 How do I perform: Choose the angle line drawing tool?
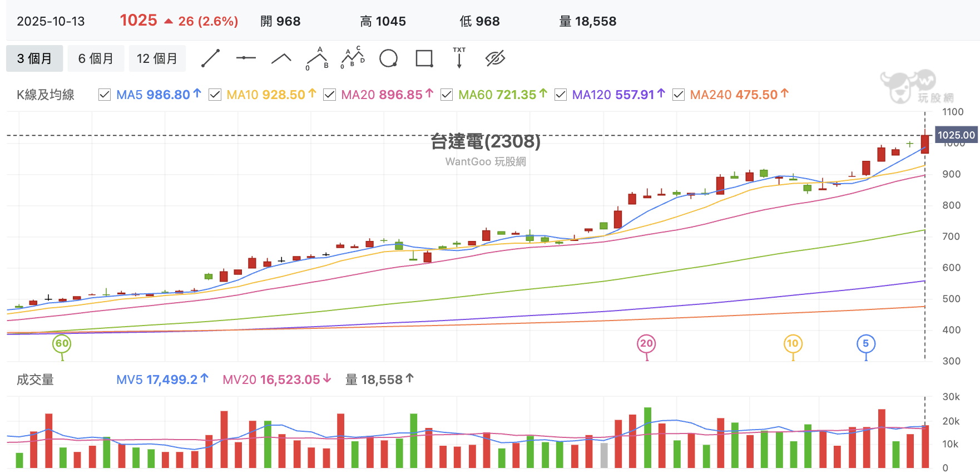(x=281, y=58)
